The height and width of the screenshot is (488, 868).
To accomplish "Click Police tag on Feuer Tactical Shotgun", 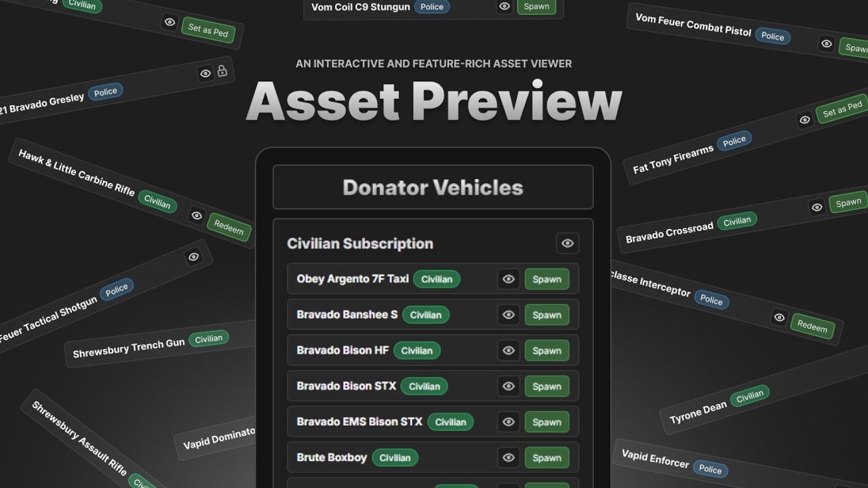I will tap(117, 289).
